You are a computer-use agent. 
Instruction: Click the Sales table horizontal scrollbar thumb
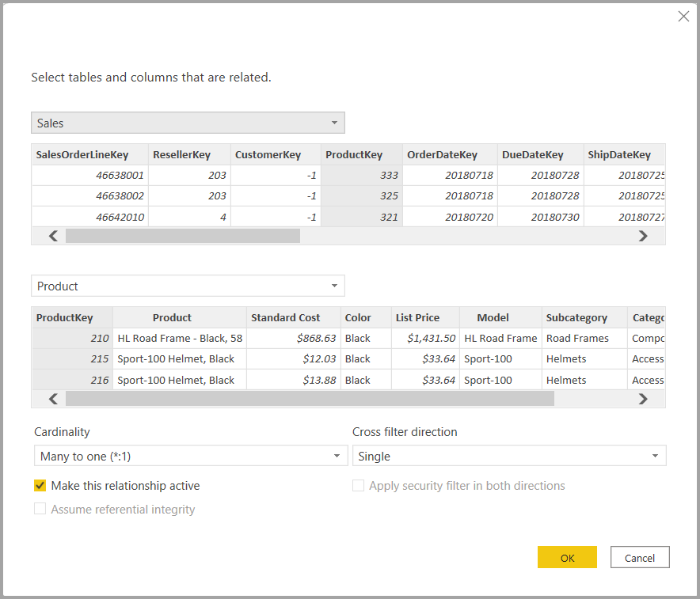click(x=183, y=236)
